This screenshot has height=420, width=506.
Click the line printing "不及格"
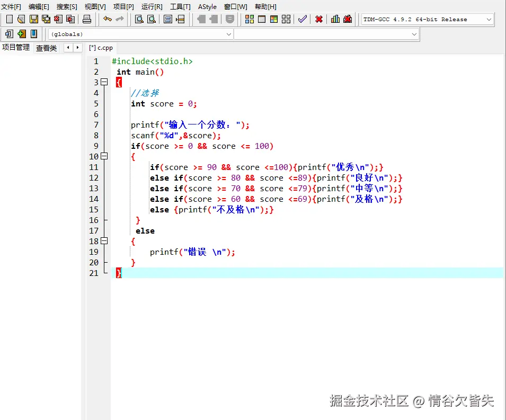pyautogui.click(x=212, y=210)
